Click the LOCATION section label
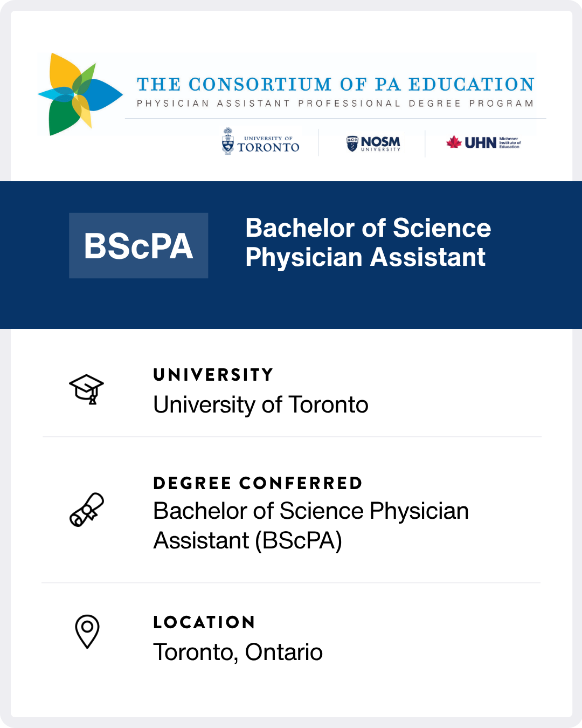Viewport: 582px width, 728px height. (204, 622)
